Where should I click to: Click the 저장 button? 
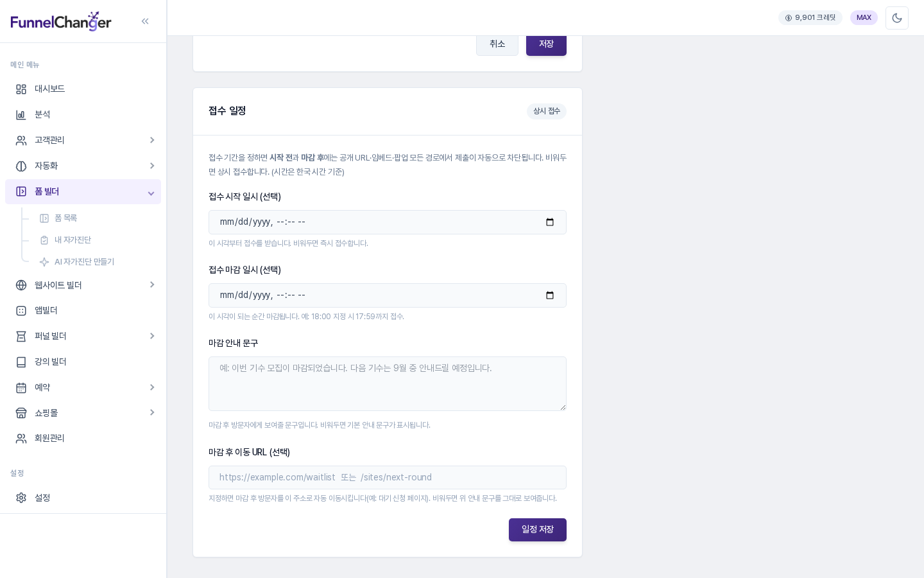point(546,44)
